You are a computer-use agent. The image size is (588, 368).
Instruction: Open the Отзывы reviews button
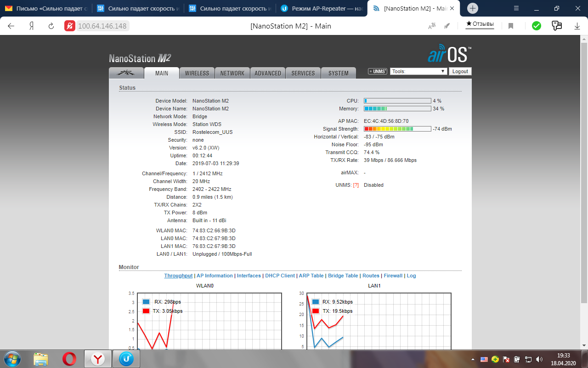pos(480,23)
